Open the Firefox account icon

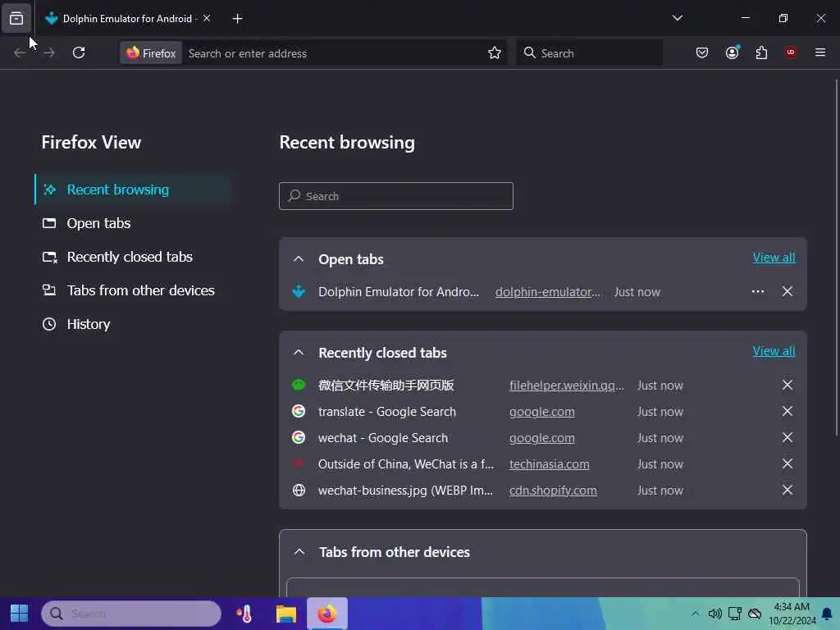pos(732,53)
